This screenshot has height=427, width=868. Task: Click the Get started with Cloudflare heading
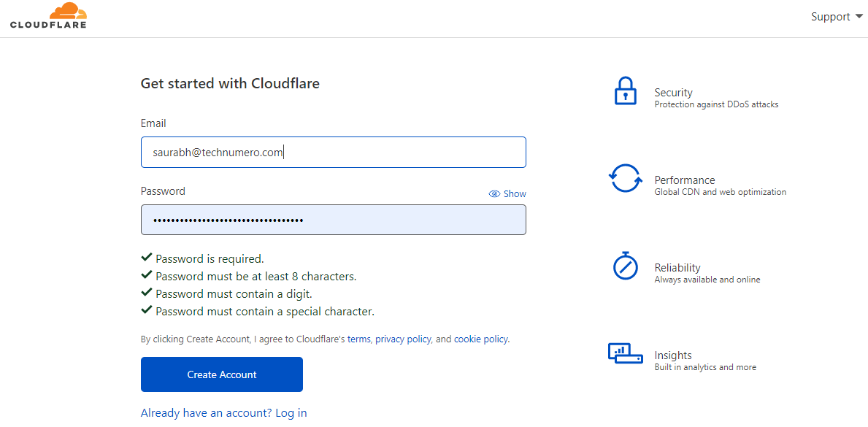230,84
